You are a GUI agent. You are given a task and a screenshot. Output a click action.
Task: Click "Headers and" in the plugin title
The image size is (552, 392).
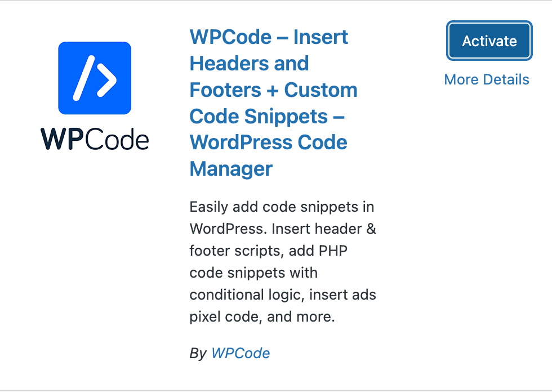249,63
